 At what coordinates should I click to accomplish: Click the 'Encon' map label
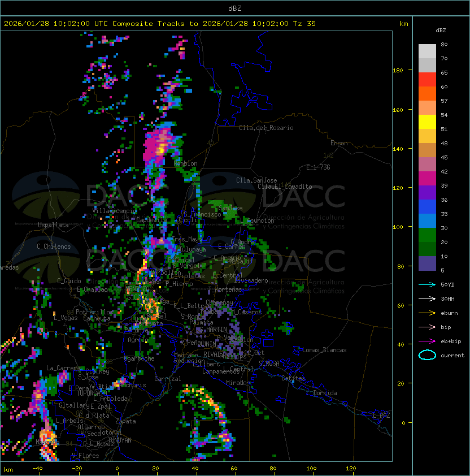339,143
